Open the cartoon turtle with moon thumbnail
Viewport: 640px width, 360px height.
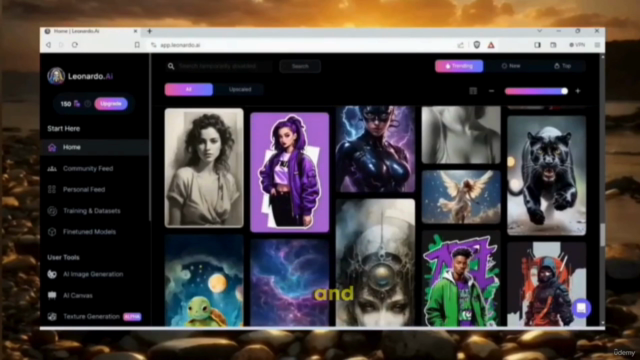click(x=204, y=281)
